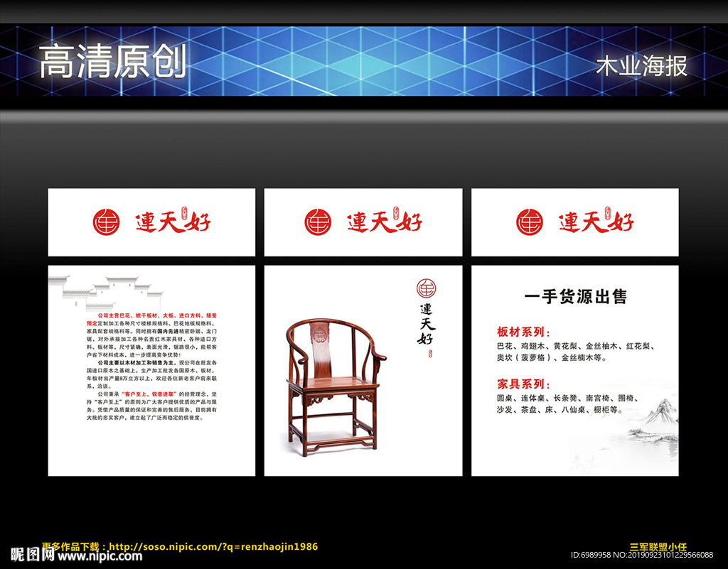The width and height of the screenshot is (728, 569).
Task: Click the 更多作品下载 label
Action: pos(71,547)
